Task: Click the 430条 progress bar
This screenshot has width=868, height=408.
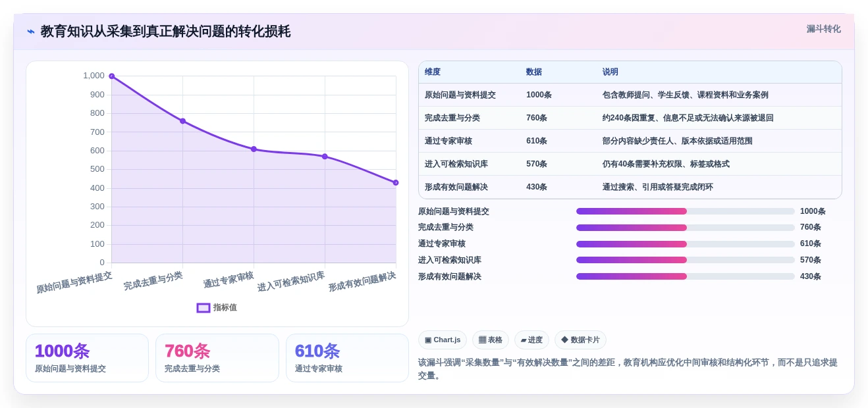Action: click(685, 276)
